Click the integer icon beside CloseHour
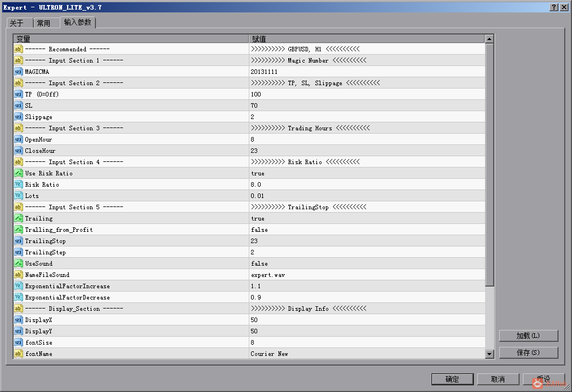The height and width of the screenshot is (392, 572). [x=18, y=151]
